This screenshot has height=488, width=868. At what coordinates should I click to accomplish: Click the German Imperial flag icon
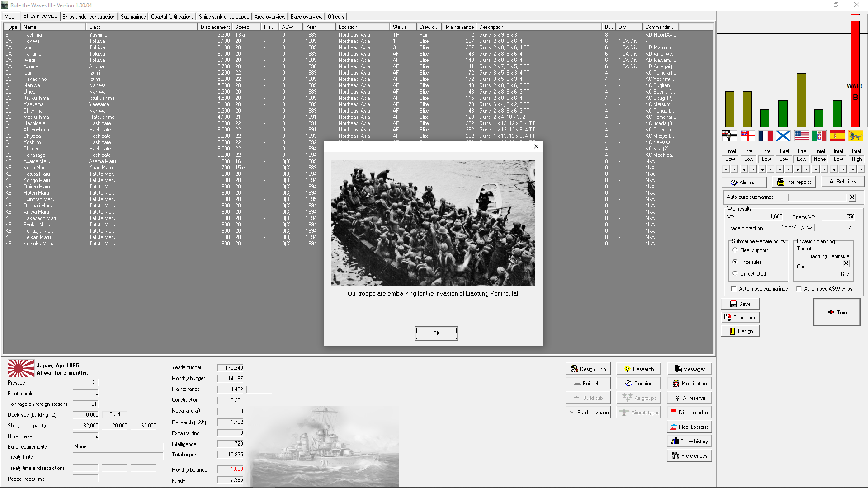click(x=730, y=136)
